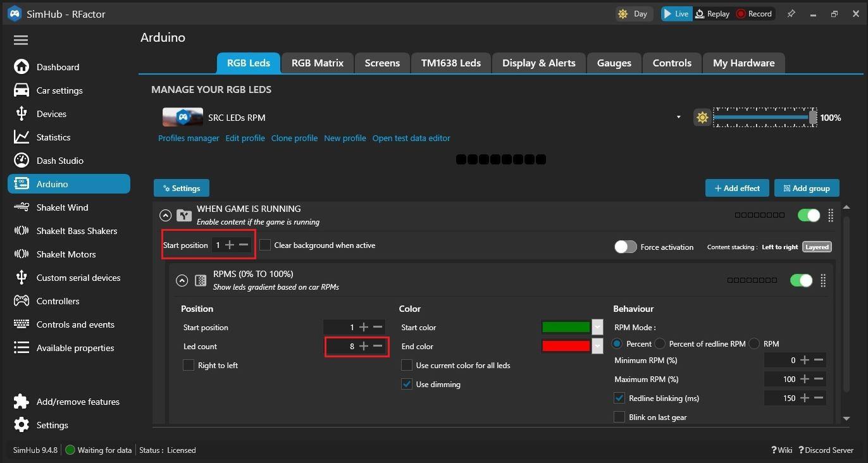Click the Open test data editor link

point(411,139)
